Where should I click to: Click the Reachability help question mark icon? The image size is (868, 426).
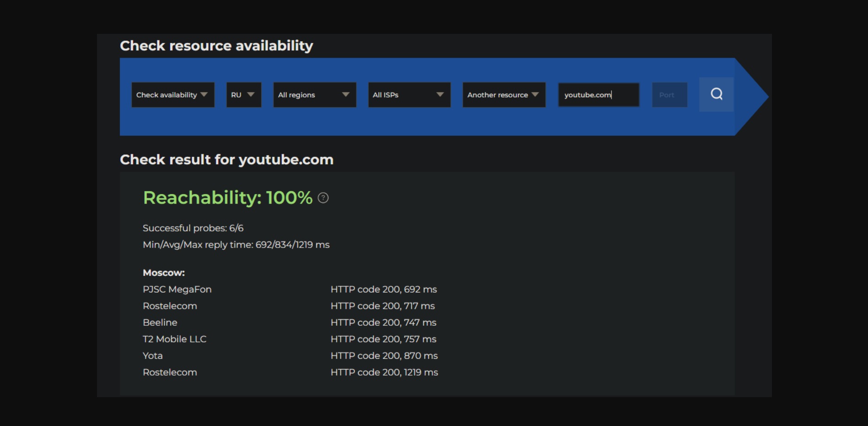point(323,198)
